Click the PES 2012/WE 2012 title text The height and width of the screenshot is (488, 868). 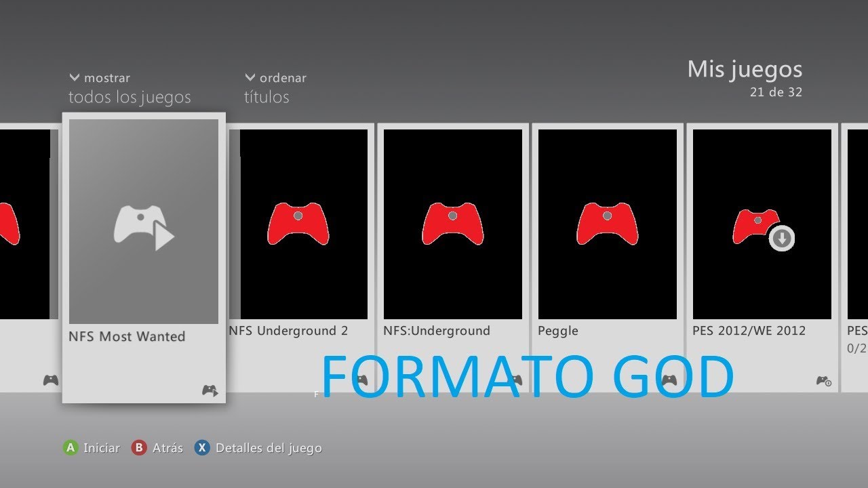coord(749,331)
